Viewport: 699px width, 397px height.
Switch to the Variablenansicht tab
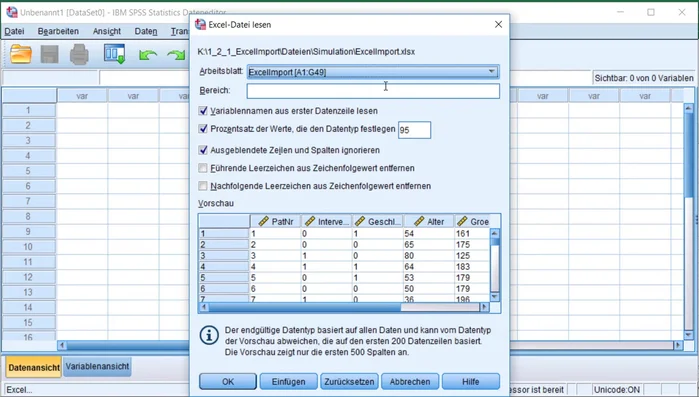pyautogui.click(x=97, y=367)
